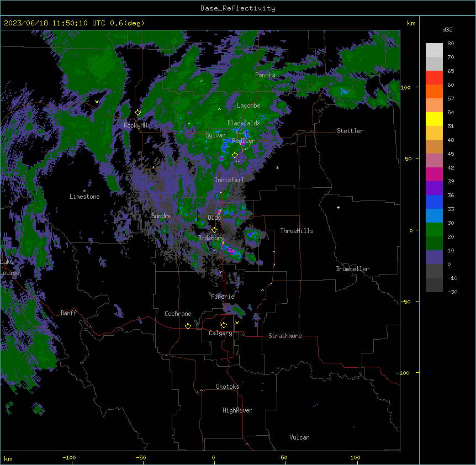Select the green 20-30 dBZ legend swatch
Screen dimensions: 476x465
tap(434, 230)
